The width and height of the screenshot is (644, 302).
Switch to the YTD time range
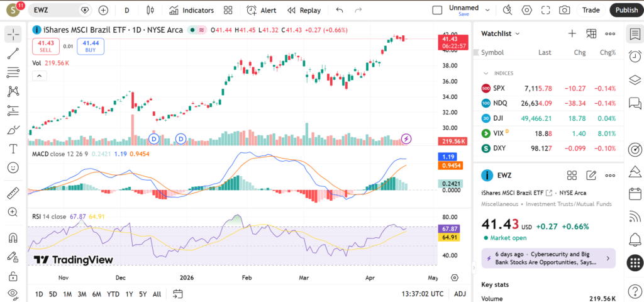113,294
